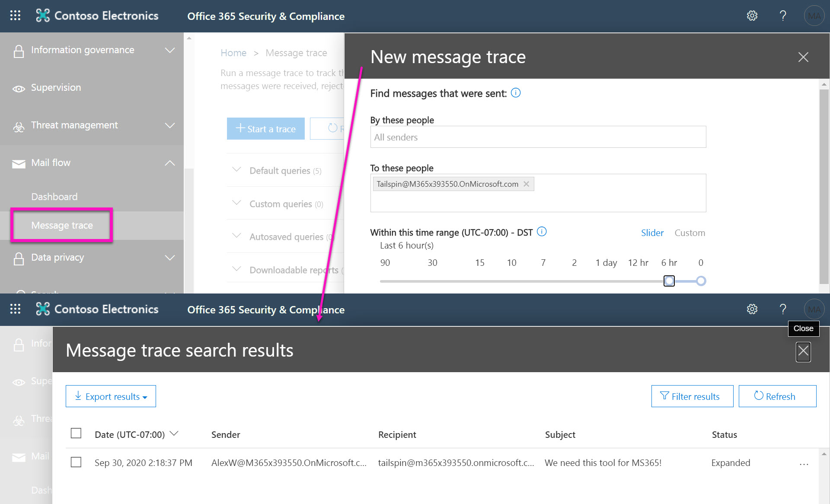Open the MA account avatar

pyautogui.click(x=814, y=16)
